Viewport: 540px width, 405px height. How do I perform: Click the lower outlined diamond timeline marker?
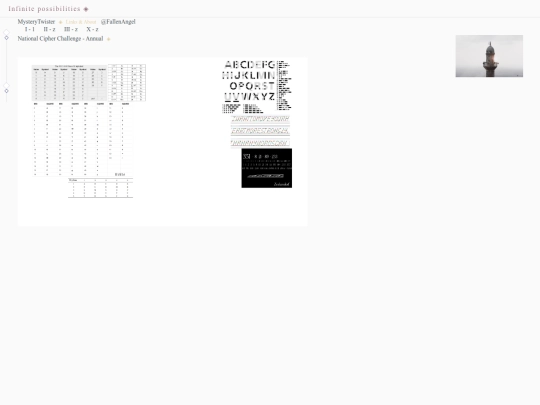[x=7, y=91]
